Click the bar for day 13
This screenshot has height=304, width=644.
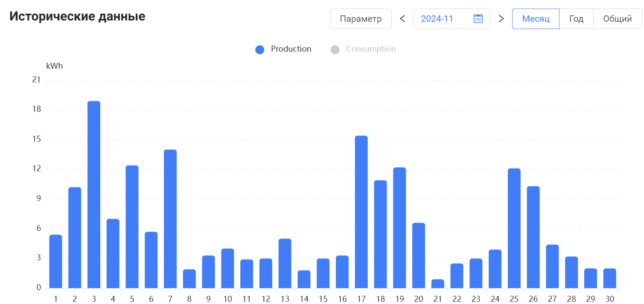pyautogui.click(x=285, y=263)
